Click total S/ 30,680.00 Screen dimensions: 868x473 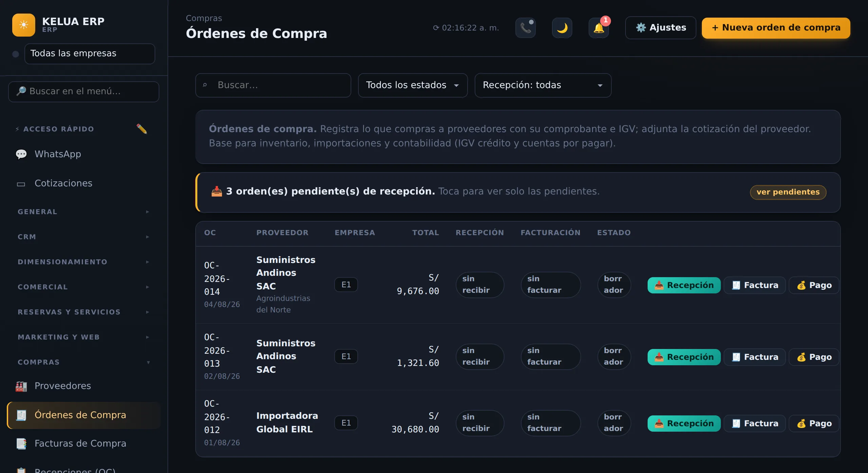[415, 423]
